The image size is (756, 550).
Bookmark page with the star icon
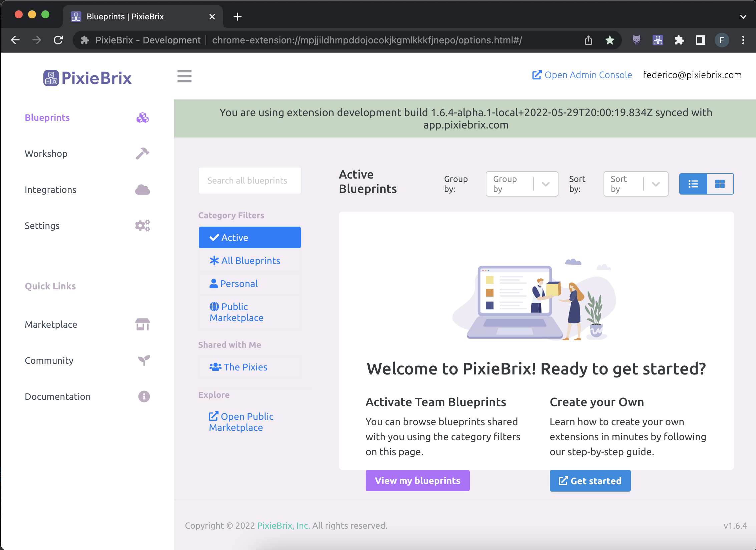click(610, 40)
